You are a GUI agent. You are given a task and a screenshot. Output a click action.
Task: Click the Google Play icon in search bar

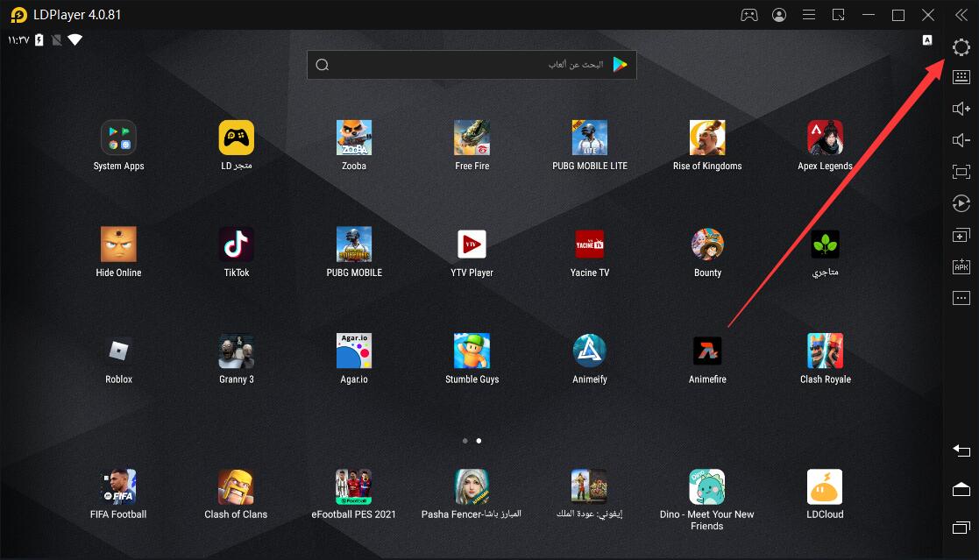(620, 64)
